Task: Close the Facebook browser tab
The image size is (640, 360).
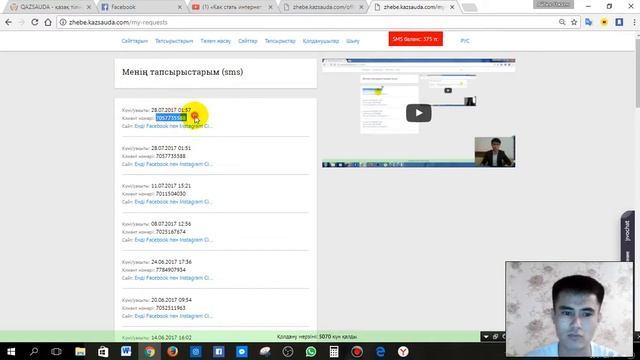Action: coord(180,7)
